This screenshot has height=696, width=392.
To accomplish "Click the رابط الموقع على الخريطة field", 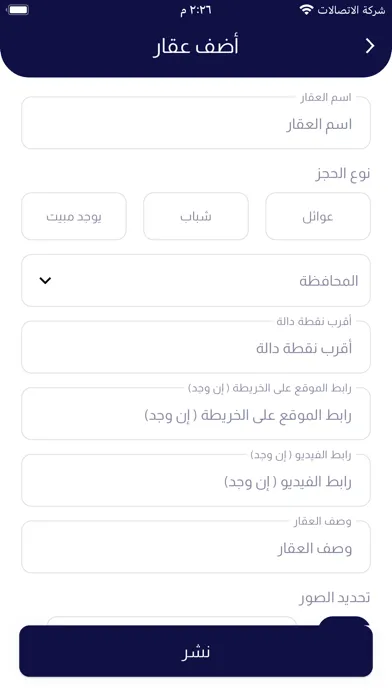I will pyautogui.click(x=196, y=414).
